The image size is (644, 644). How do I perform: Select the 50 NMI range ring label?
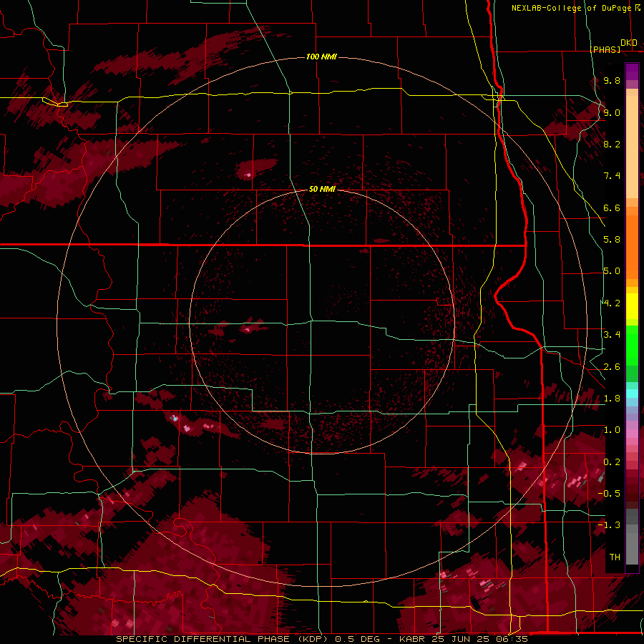(322, 189)
